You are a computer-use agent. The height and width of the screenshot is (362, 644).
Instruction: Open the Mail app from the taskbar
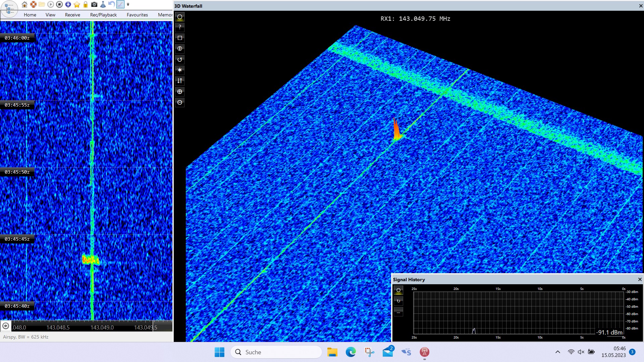coord(388,352)
